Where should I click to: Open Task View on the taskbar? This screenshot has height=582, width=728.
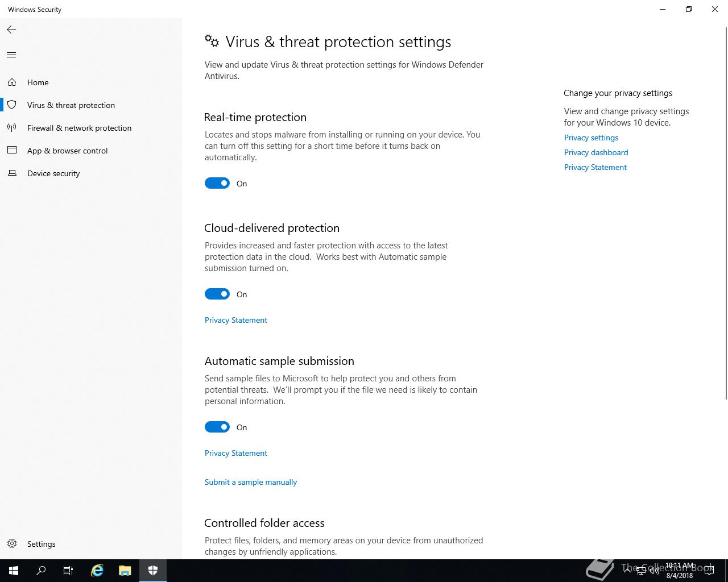coord(68,571)
